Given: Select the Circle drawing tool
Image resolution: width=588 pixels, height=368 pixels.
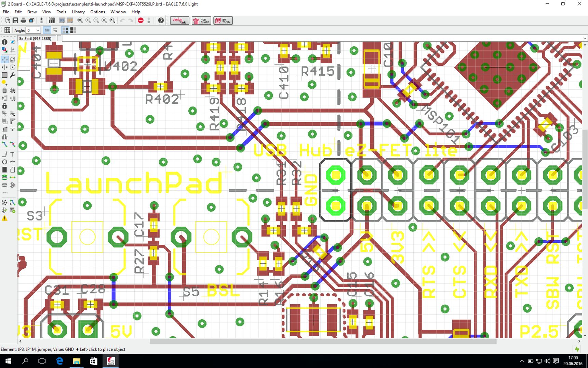Looking at the screenshot, I should point(4,162).
